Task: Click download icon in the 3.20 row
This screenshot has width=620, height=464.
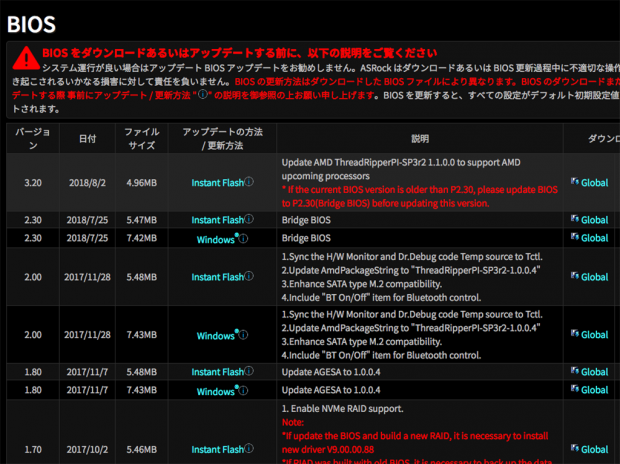Action: tap(575, 182)
